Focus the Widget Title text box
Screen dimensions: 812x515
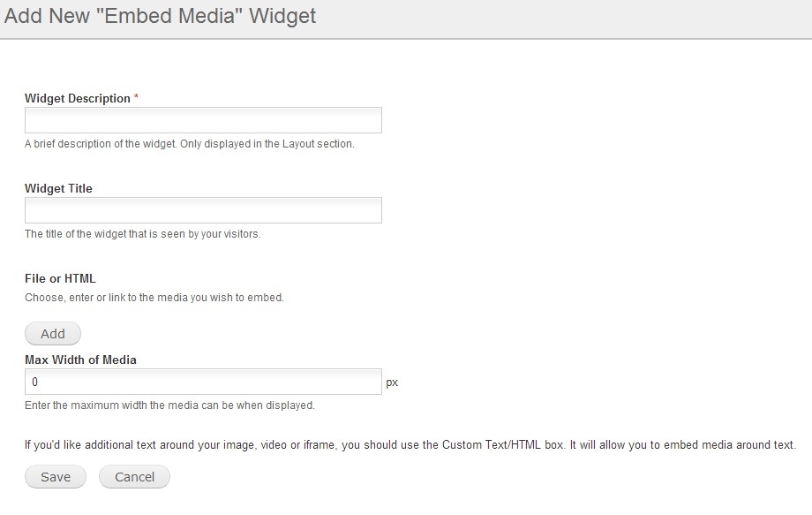203,210
